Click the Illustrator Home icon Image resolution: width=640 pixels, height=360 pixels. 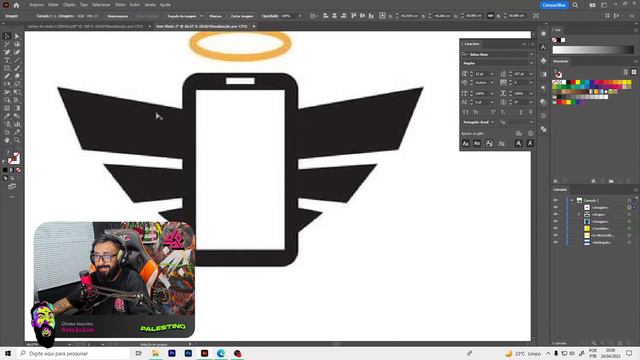pyautogui.click(x=16, y=5)
